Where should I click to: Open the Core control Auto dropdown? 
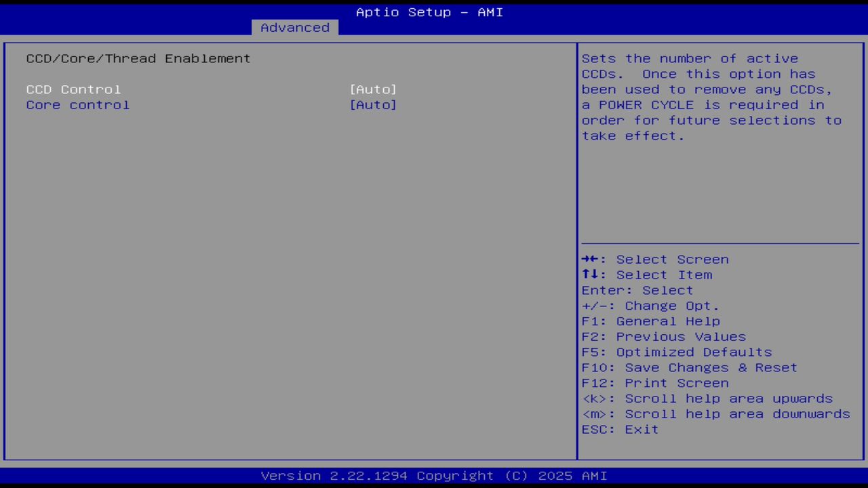coord(373,104)
